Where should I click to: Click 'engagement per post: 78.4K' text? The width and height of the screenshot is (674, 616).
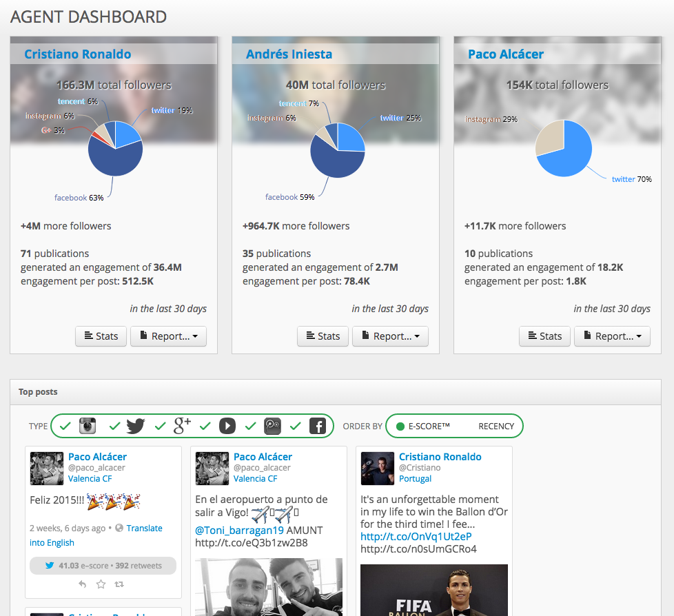click(x=306, y=281)
